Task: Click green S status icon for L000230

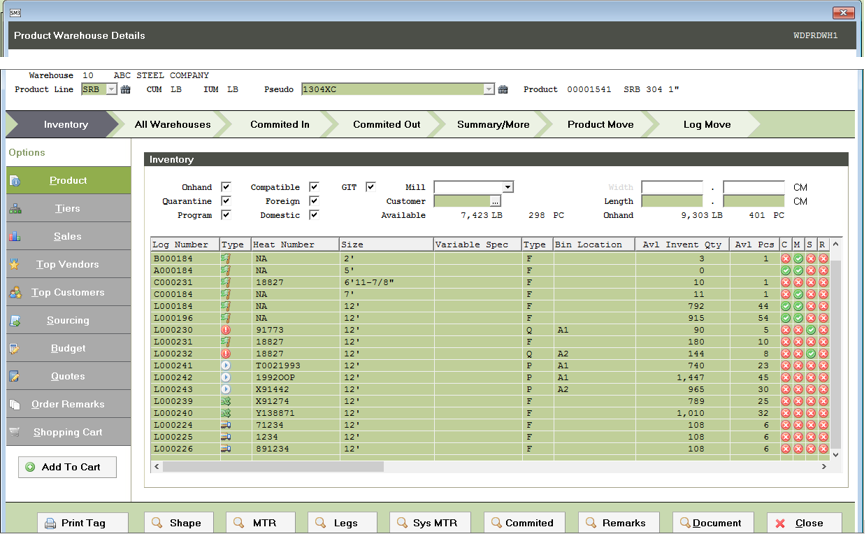Action: coord(810,330)
